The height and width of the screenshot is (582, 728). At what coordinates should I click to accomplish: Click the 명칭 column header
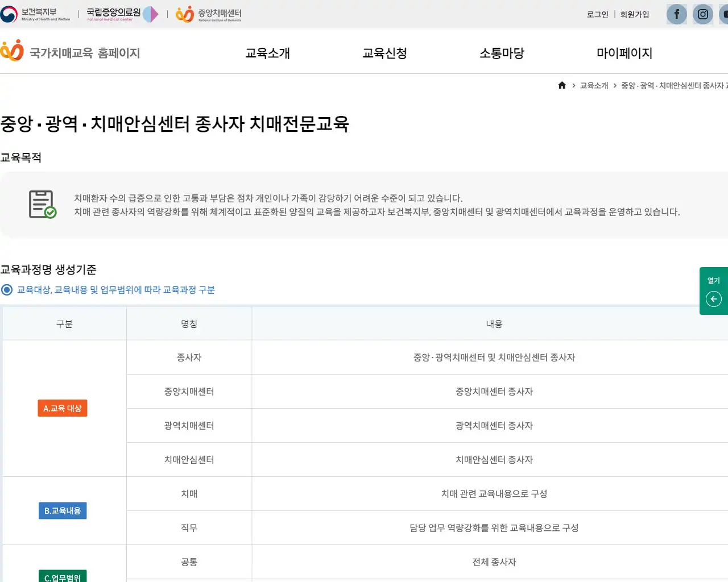tap(189, 324)
